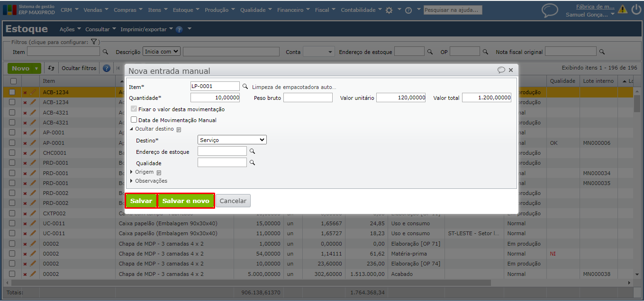
Task: Toggle select-all checkbox in grid header
Action: [x=13, y=81]
